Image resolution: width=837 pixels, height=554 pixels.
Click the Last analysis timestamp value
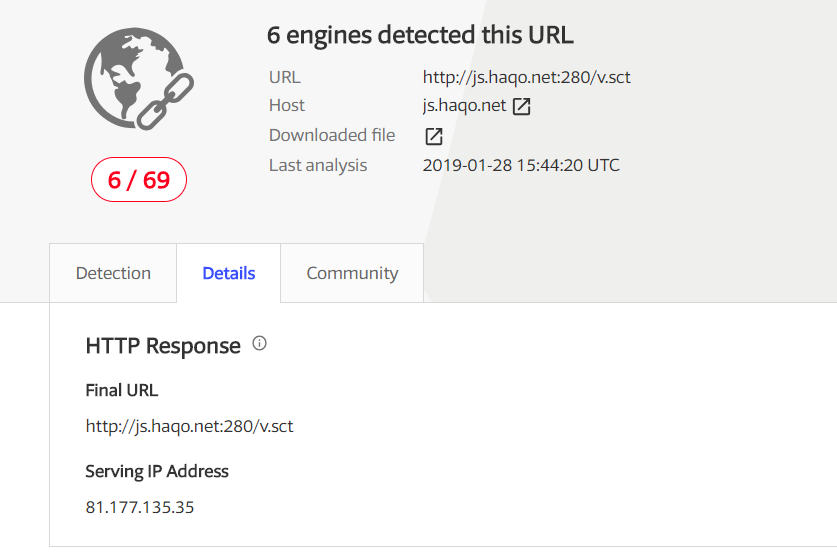point(521,165)
